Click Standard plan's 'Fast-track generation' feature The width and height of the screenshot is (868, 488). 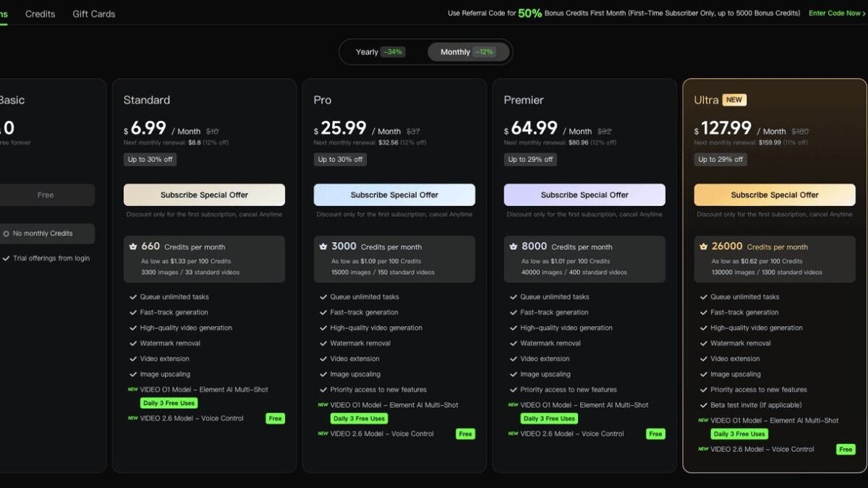pyautogui.click(x=174, y=312)
